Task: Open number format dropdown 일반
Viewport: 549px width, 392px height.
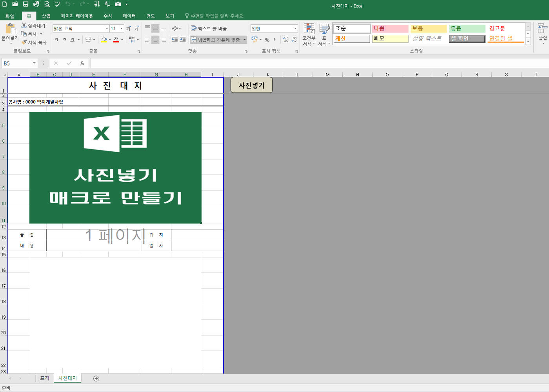Action: point(295,29)
